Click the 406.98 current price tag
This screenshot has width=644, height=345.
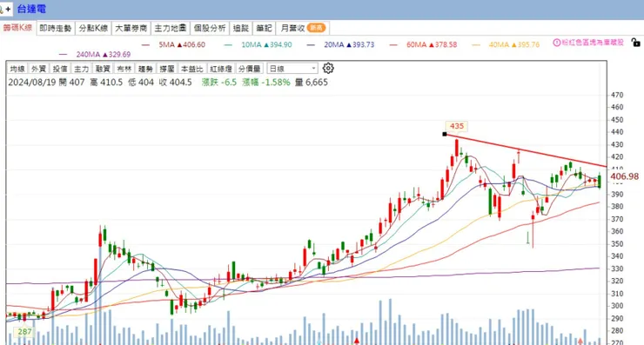pos(625,176)
